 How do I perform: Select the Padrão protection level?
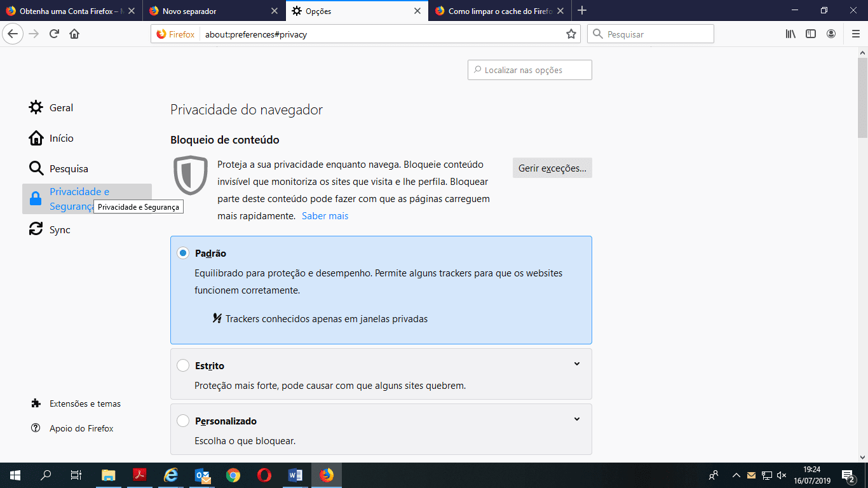coord(183,252)
